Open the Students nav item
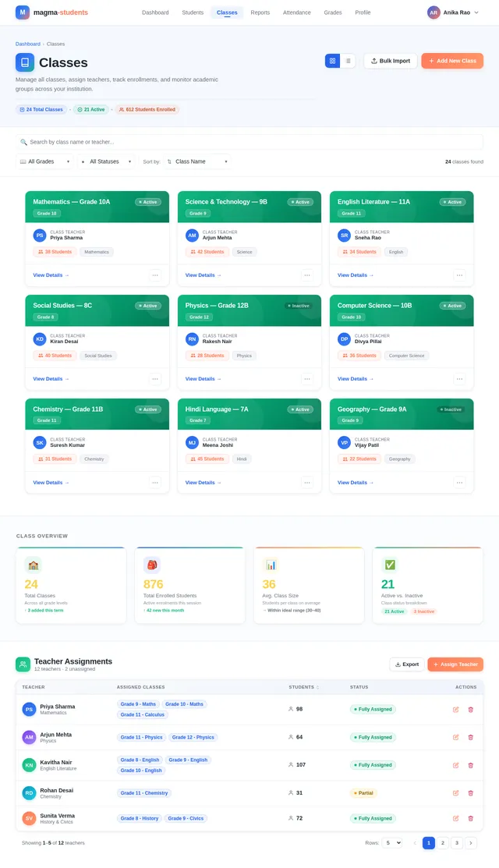Viewport: 499px width, 868px height. point(193,12)
